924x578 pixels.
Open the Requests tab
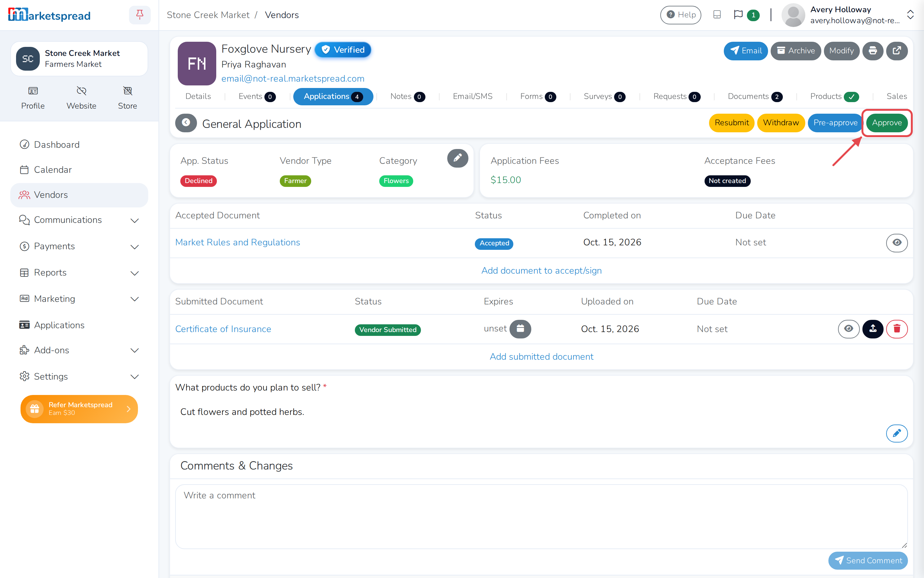pyautogui.click(x=677, y=96)
